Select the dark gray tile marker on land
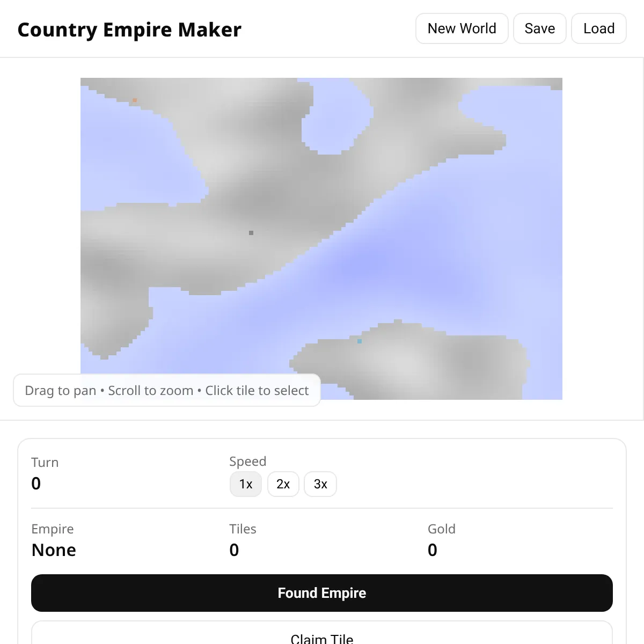The height and width of the screenshot is (644, 644). click(x=251, y=233)
